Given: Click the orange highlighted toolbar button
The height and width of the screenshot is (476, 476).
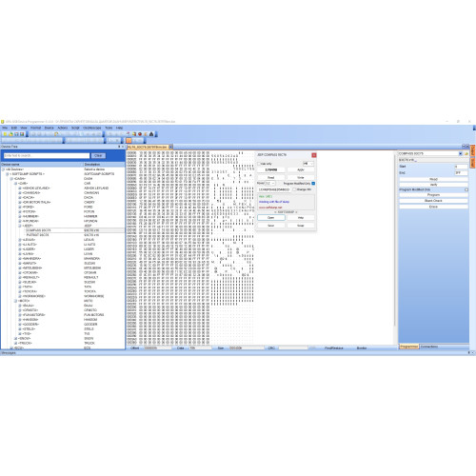Looking at the screenshot, I should (129, 140).
